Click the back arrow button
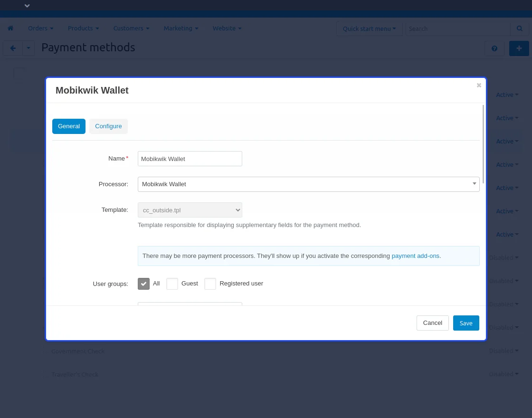 (x=13, y=48)
